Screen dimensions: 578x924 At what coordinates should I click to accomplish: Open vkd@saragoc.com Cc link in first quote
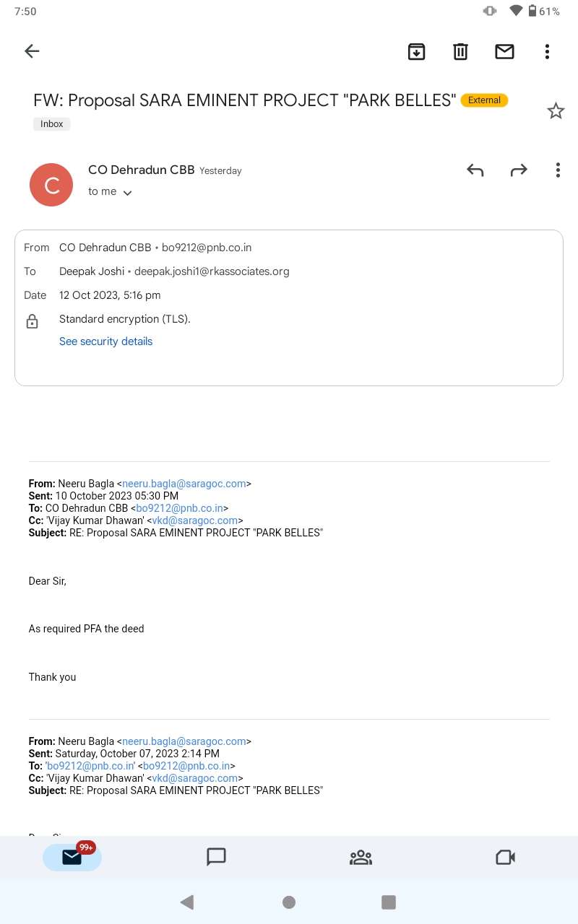195,520
